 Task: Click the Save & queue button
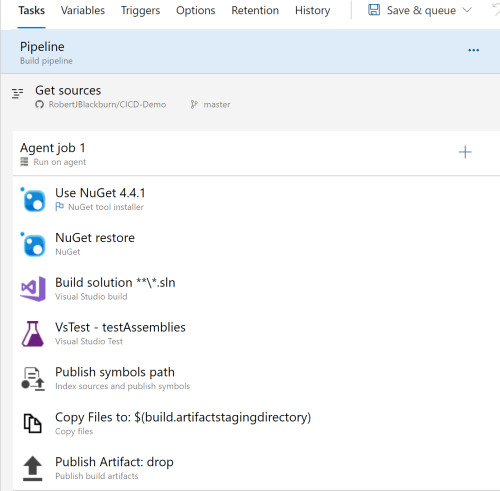[420, 10]
